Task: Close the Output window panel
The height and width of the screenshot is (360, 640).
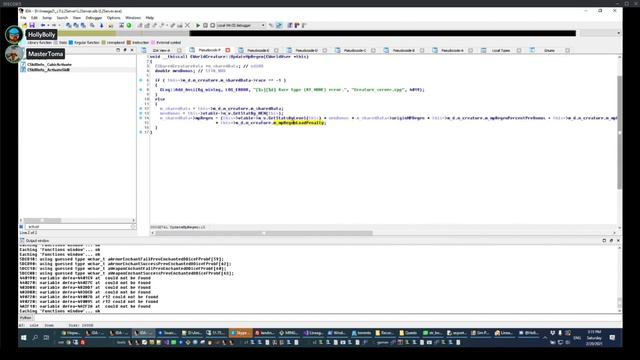Action: 618,241
